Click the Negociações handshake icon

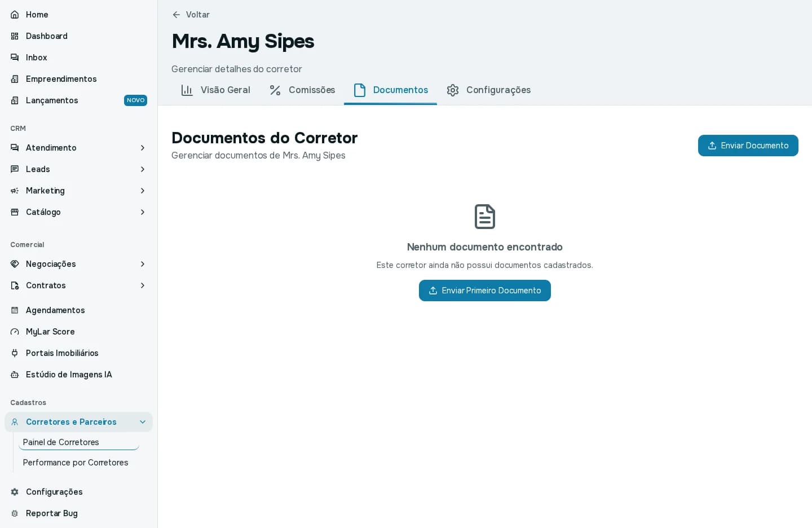[x=15, y=264]
